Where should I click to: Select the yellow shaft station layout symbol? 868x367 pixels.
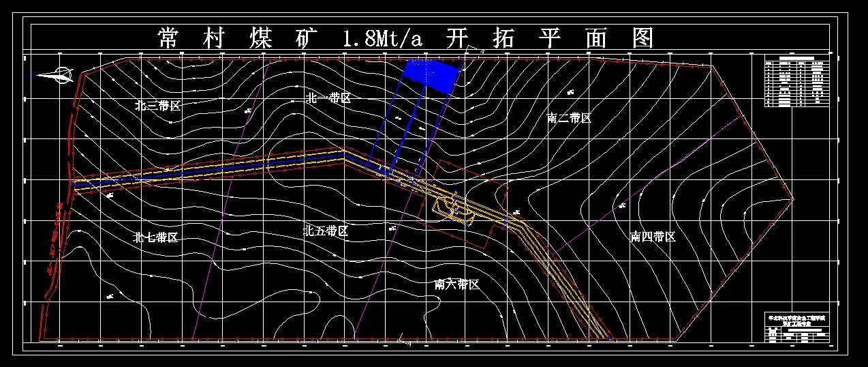[x=454, y=210]
